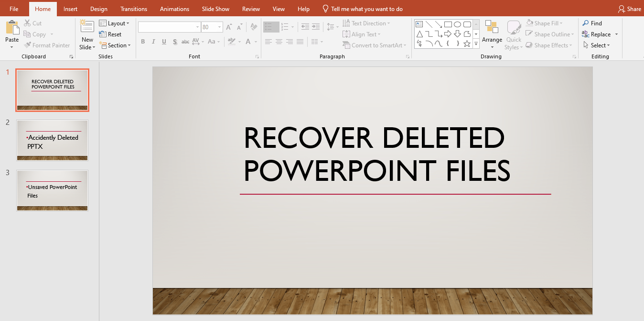Center align the paragraph text
The image size is (644, 321).
click(x=279, y=42)
